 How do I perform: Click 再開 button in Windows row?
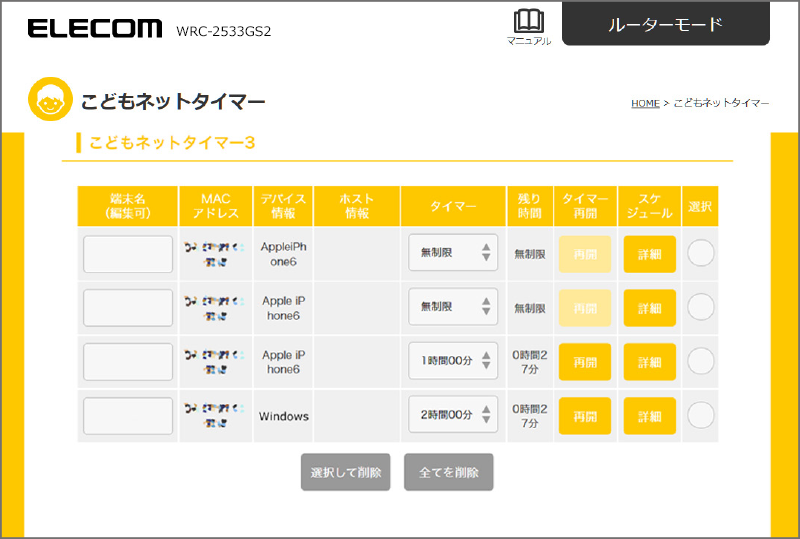click(585, 416)
